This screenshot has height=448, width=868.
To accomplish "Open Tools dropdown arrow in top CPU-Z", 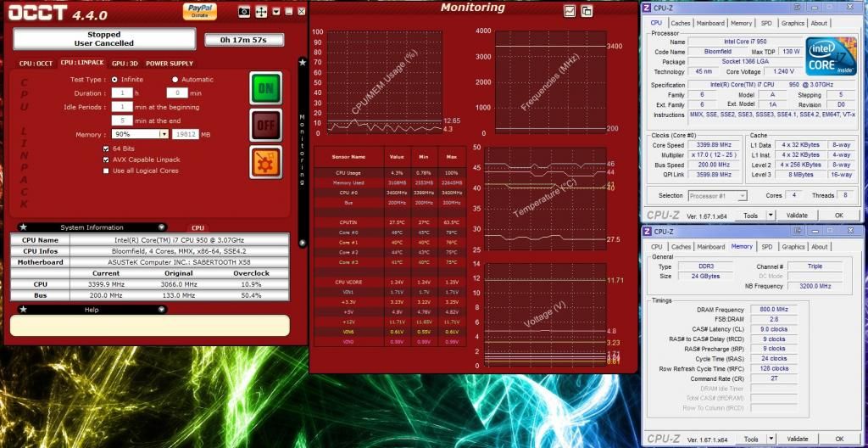I will pyautogui.click(x=770, y=216).
